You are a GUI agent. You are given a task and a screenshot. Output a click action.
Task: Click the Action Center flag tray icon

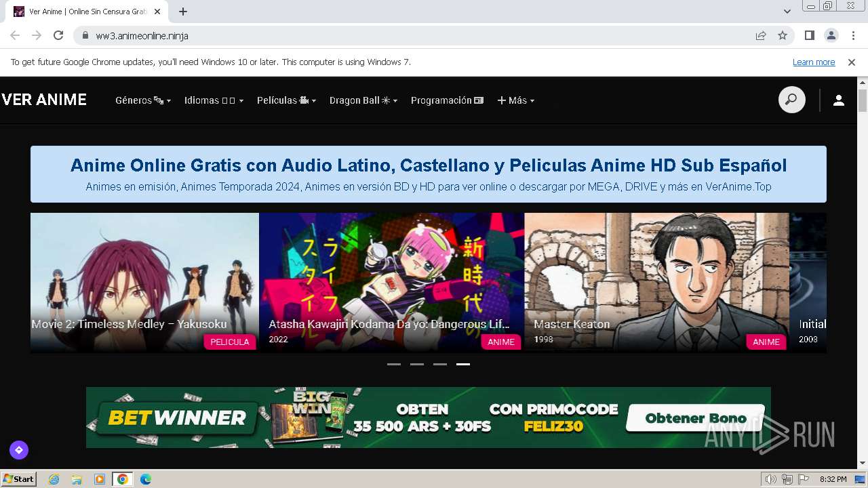pos(802,479)
